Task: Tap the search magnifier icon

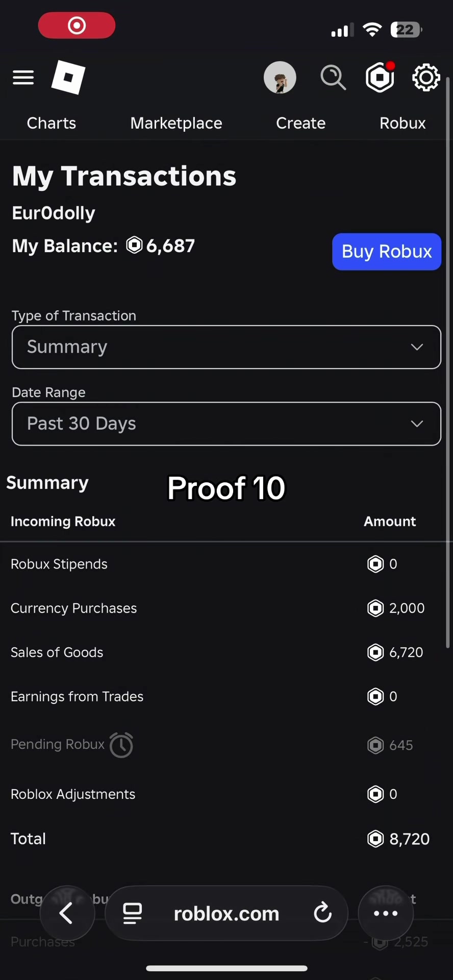Action: (333, 78)
